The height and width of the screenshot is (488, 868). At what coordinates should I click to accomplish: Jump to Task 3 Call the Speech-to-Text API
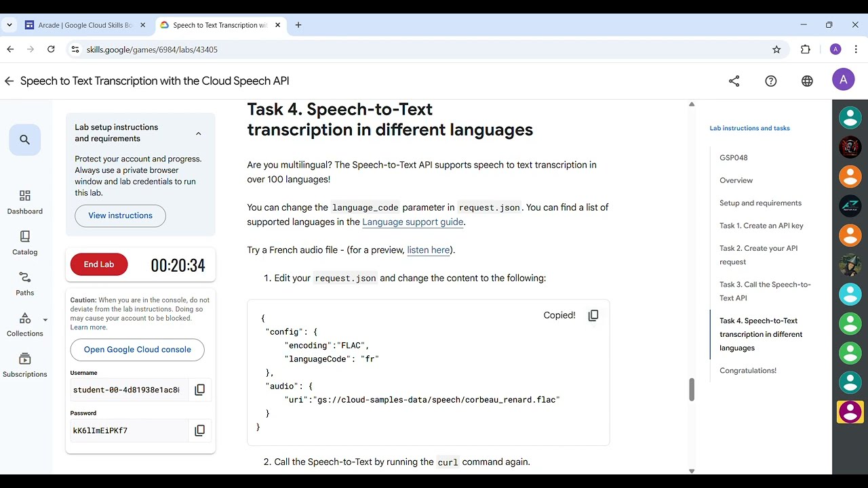(x=765, y=291)
